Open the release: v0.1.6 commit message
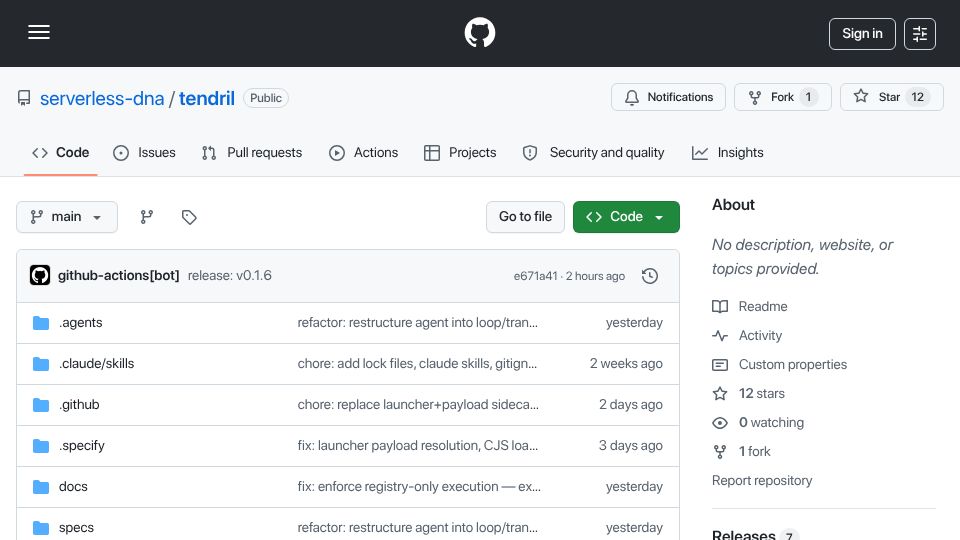 click(230, 276)
